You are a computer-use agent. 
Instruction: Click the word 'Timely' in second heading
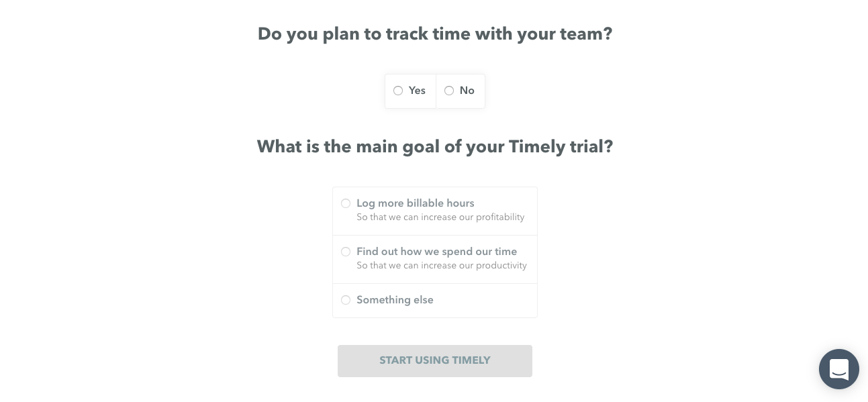coord(537,147)
